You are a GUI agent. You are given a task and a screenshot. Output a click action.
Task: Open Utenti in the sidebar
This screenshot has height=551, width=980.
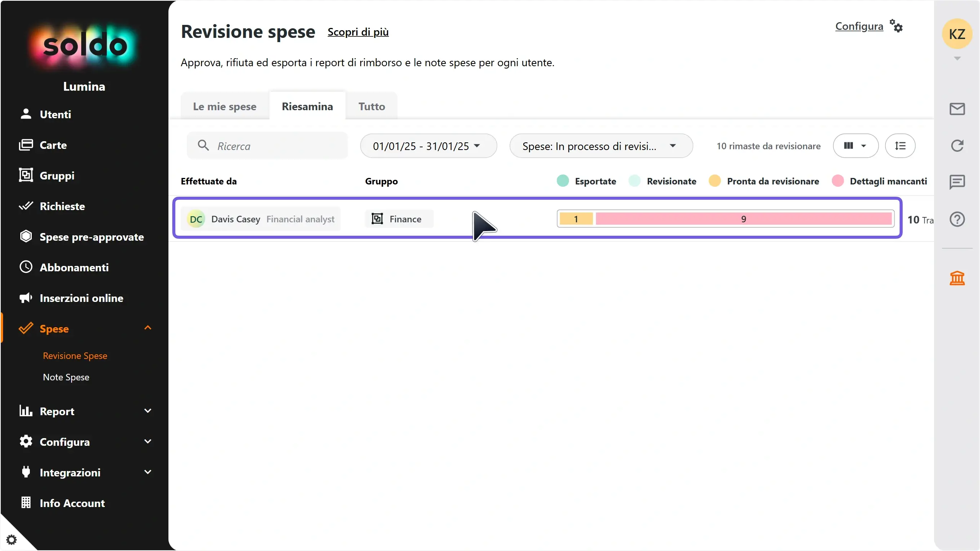(x=56, y=114)
